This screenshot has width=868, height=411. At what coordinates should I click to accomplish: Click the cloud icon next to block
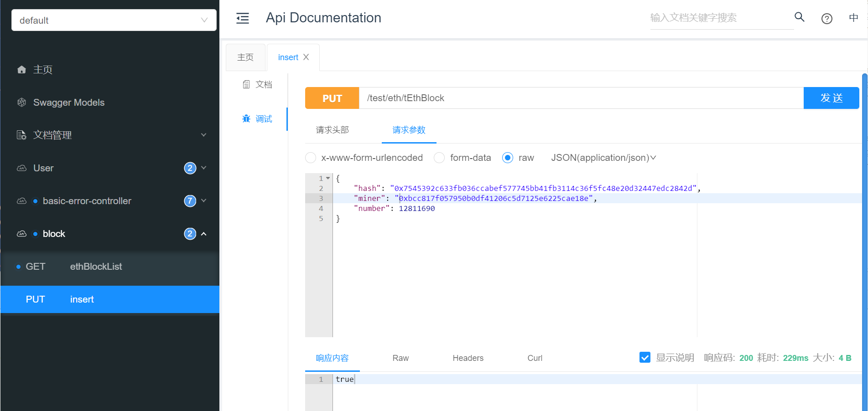click(x=21, y=234)
